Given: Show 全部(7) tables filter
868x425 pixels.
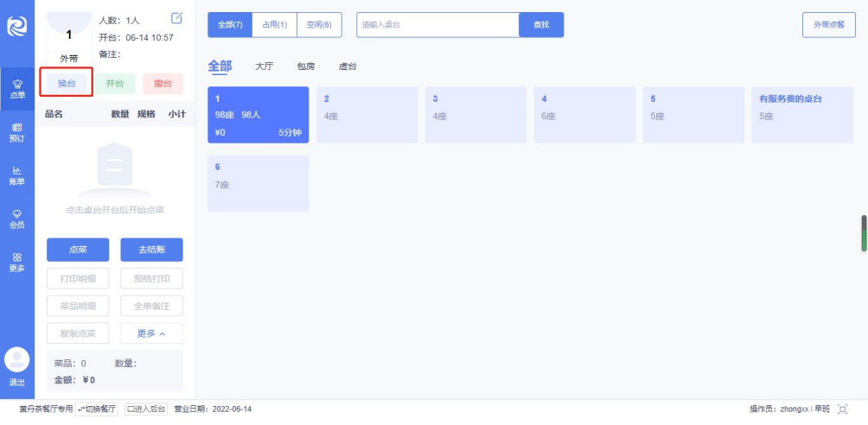Looking at the screenshot, I should click(x=230, y=25).
